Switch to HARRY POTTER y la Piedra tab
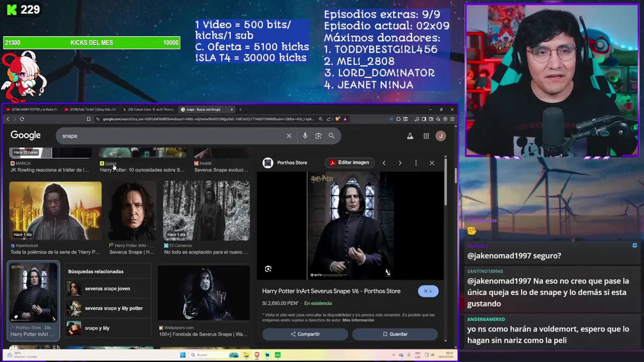This screenshot has height=362, width=644. (32, 109)
